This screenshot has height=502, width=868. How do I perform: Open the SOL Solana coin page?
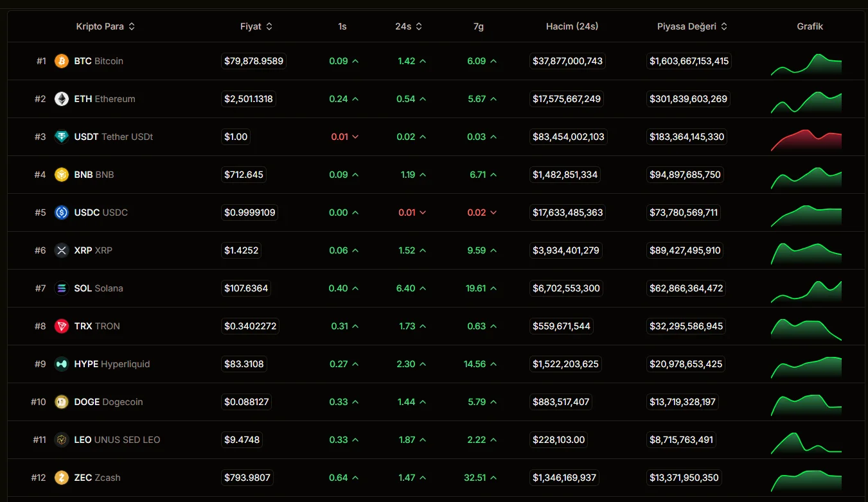[98, 288]
